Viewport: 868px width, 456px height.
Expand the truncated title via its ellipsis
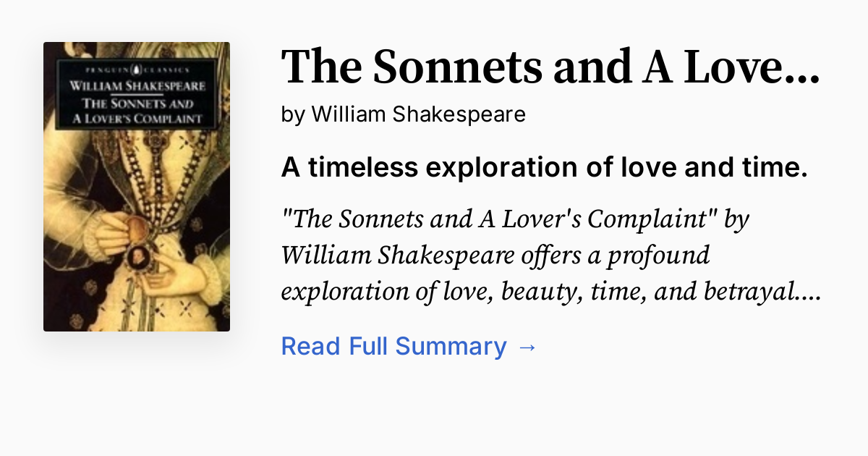click(804, 67)
